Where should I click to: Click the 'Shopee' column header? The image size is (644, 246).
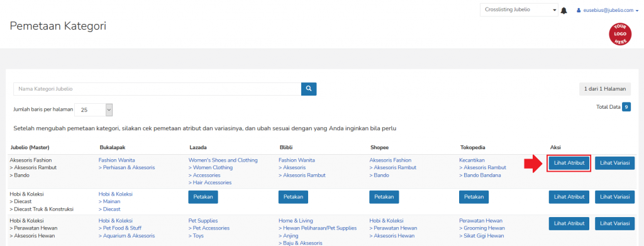[x=379, y=147]
